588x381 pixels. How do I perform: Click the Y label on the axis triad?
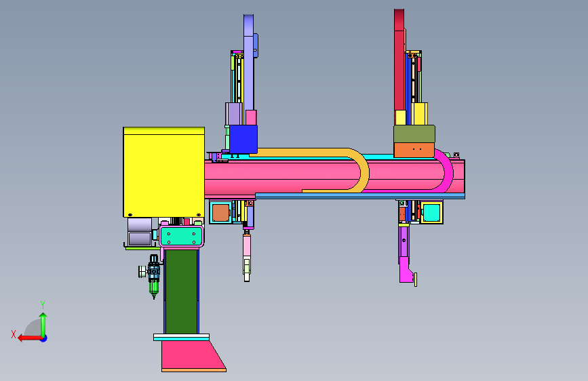click(43, 304)
